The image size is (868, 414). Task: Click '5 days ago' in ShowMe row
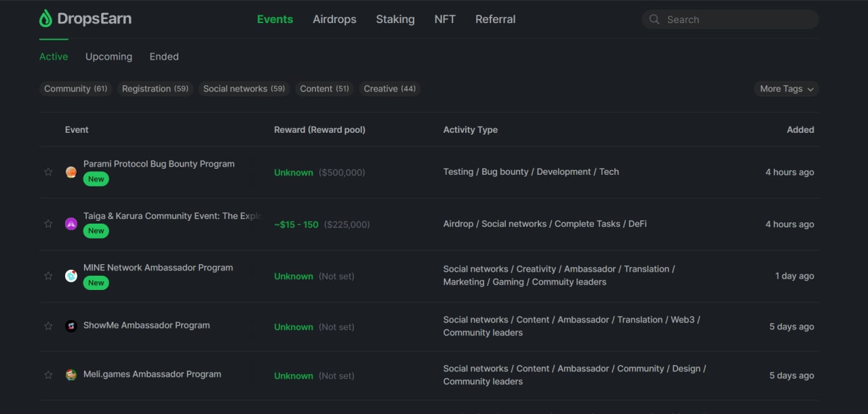[791, 327]
